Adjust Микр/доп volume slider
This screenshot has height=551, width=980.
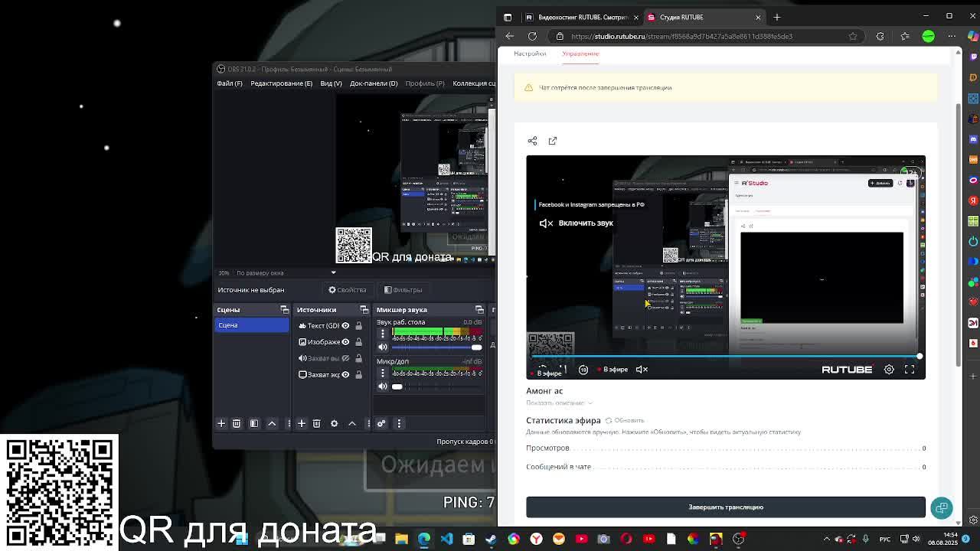[436, 386]
